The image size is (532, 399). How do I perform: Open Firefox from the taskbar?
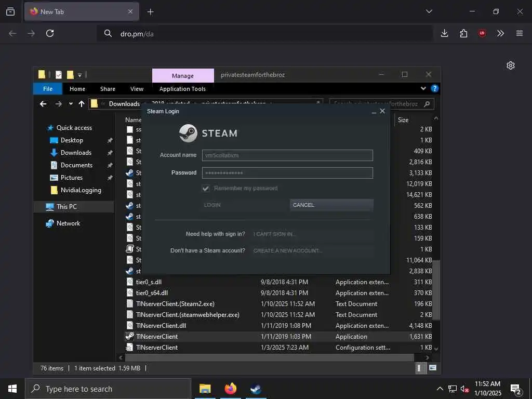[x=230, y=389]
